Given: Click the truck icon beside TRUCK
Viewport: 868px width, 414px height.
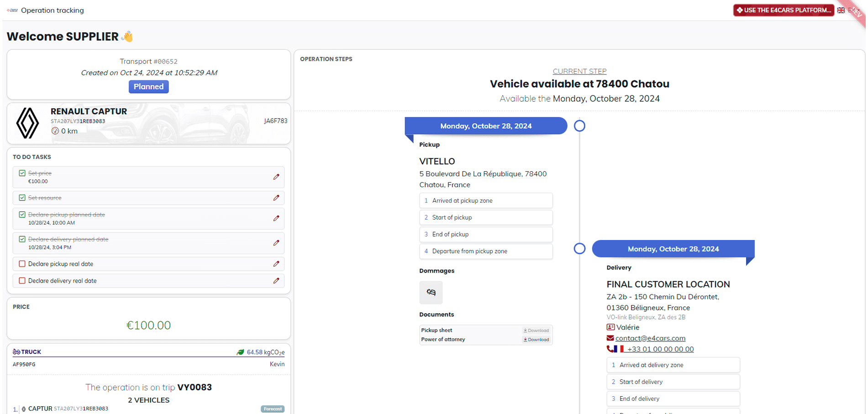Looking at the screenshot, I should (x=16, y=352).
